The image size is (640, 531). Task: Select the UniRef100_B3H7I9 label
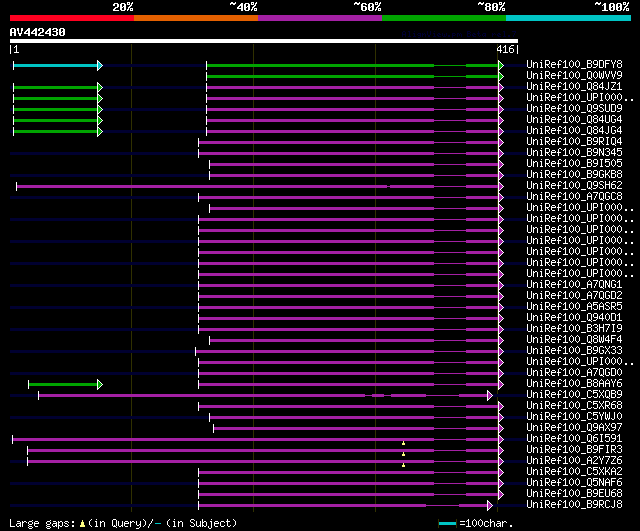(x=574, y=328)
